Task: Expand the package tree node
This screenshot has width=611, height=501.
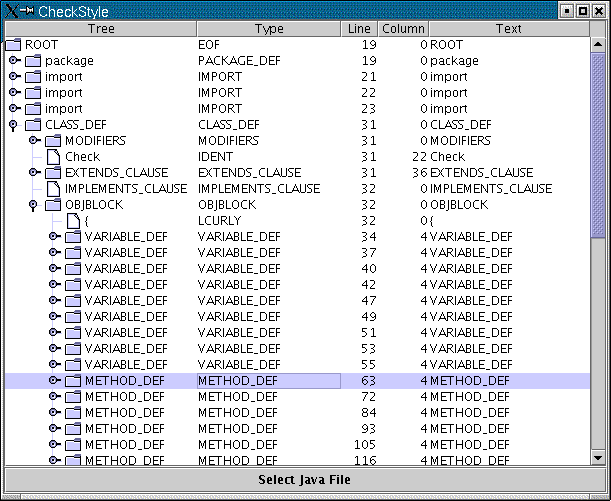Action: (14, 61)
